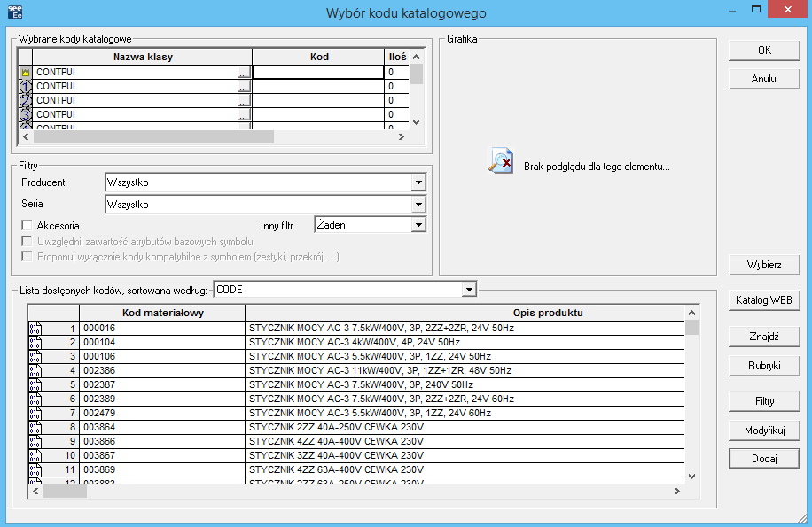812x527 pixels.
Task: Click up arrow of selected codes scrollbar
Action: [x=417, y=57]
